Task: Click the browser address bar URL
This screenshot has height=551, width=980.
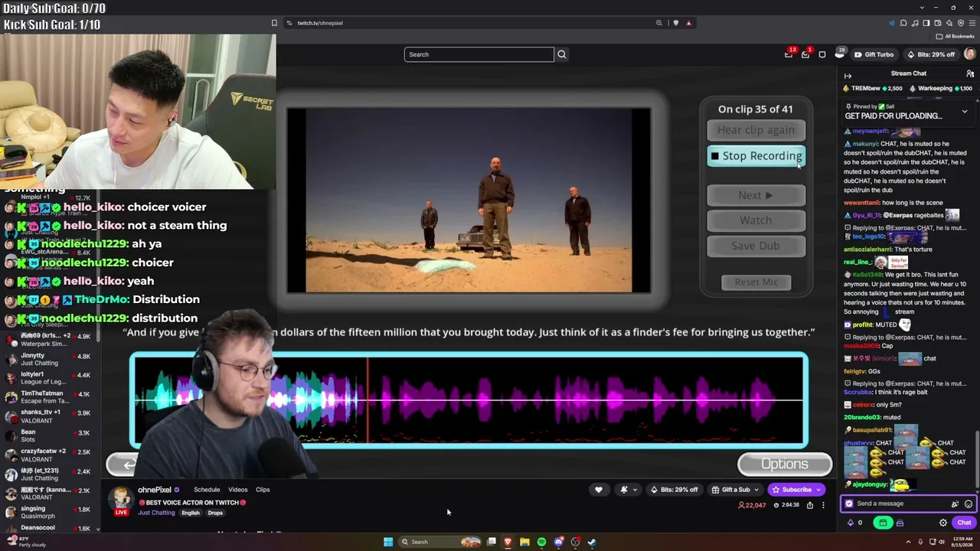Action: pos(320,23)
